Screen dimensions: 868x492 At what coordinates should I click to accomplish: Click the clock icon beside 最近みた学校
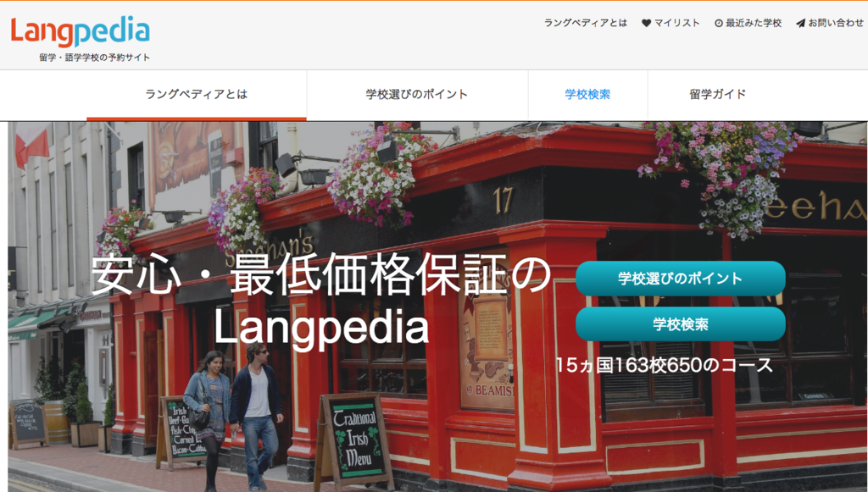pos(719,23)
